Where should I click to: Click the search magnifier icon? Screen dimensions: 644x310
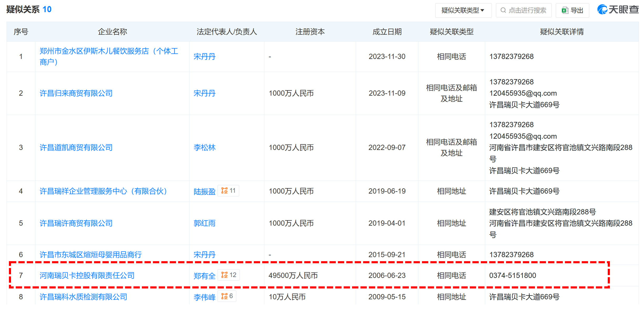[503, 10]
